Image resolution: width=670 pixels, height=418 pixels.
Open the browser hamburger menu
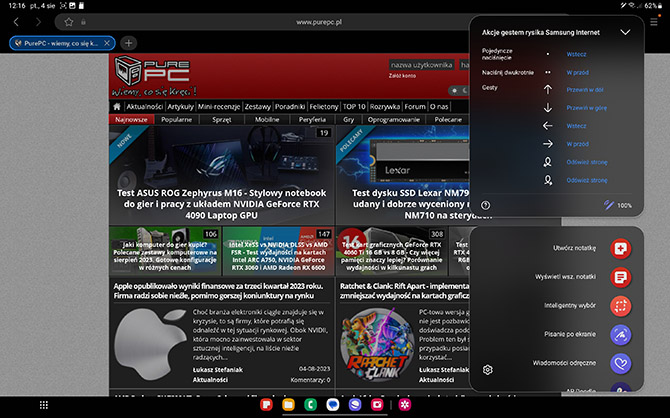654,22
